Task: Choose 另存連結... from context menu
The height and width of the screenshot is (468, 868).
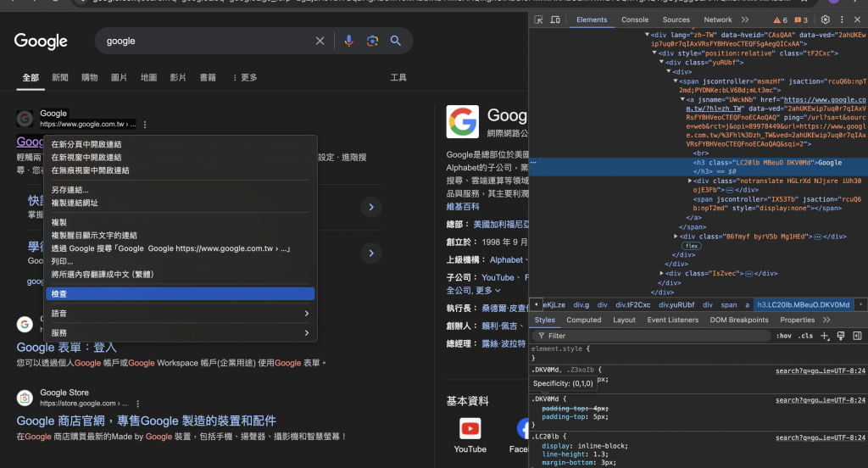Action: (180, 189)
